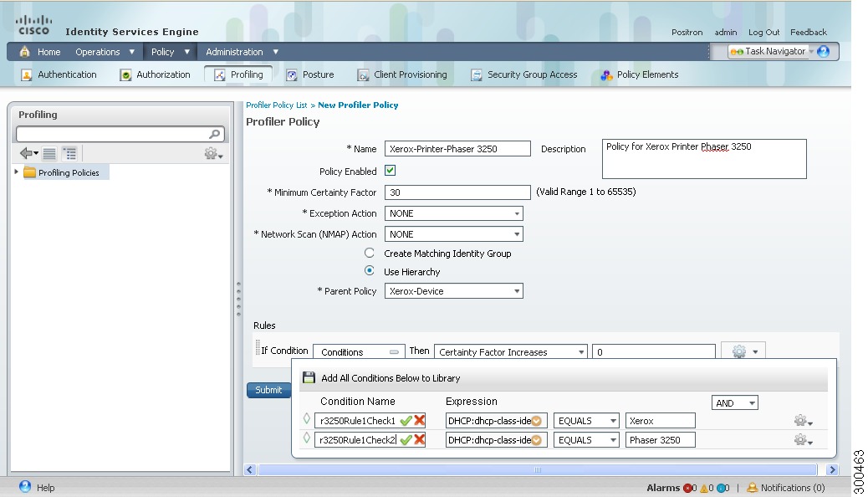Switch the Profiling panel to list view
The width and height of the screenshot is (868, 497).
point(49,153)
